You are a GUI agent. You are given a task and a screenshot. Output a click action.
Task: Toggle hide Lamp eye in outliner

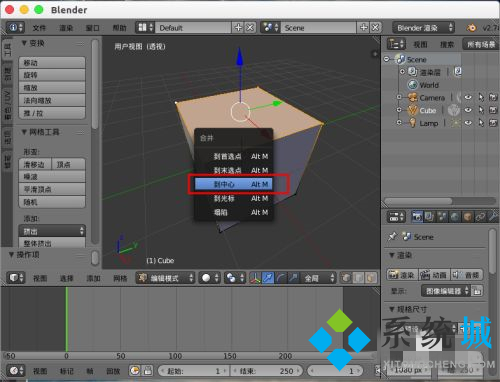468,123
